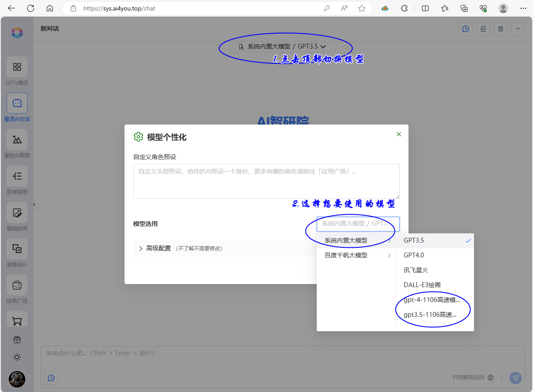
Task: Open the 星绘AI画图 sidebar icon
Action: (17, 139)
